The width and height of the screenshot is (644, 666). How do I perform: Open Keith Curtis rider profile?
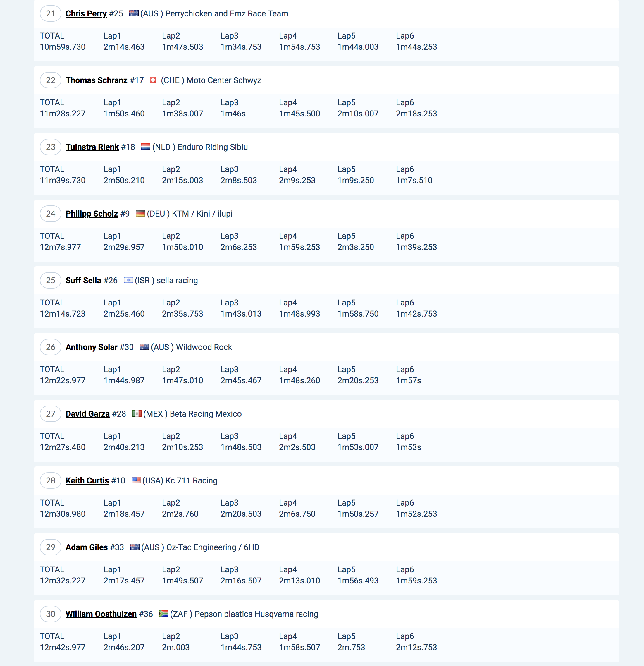(87, 480)
